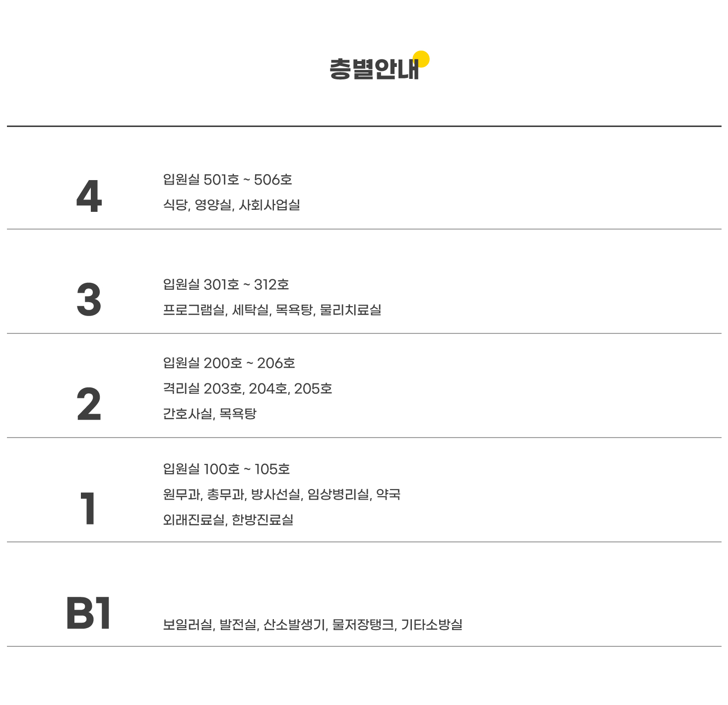Select the floor 4 number label
The width and height of the screenshot is (728, 705).
point(89,196)
